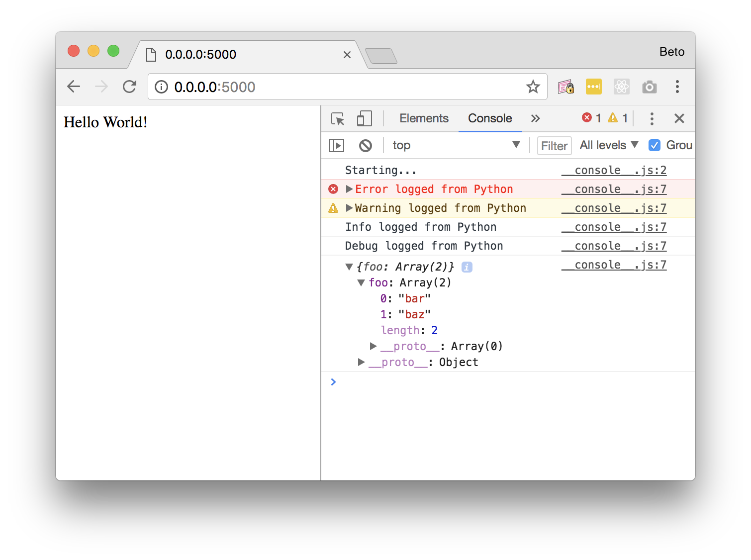Viewport: 751px width, 560px height.
Task: Click the red error icon in the console row
Action: tap(333, 189)
